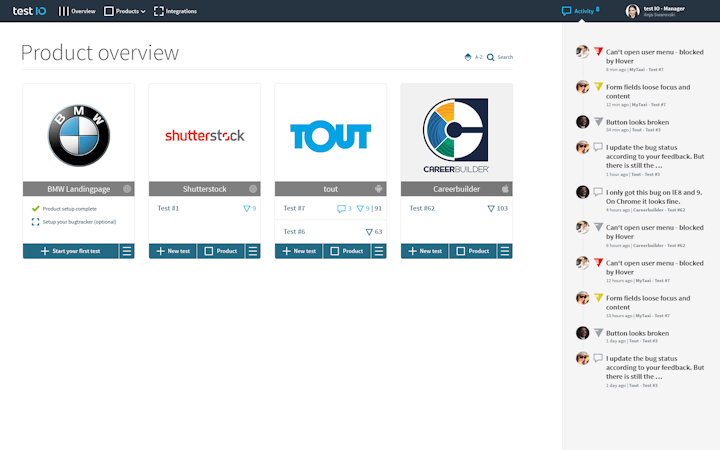Click yellow bug icon on 12 min ago activity

pyautogui.click(x=598, y=86)
